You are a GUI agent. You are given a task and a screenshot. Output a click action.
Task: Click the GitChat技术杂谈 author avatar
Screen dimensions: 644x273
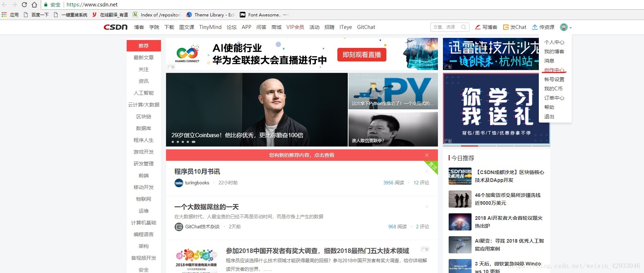pos(179,227)
